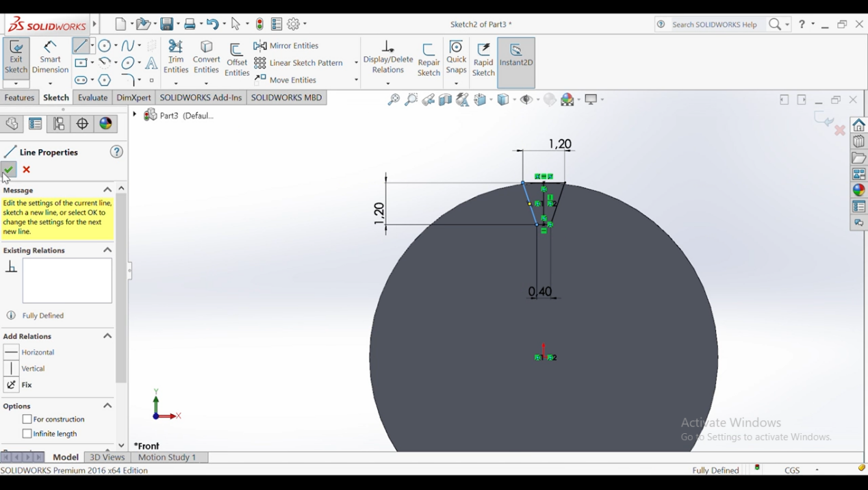
Task: Open Display/Delete Relations dropdown arrow
Action: 388,83
